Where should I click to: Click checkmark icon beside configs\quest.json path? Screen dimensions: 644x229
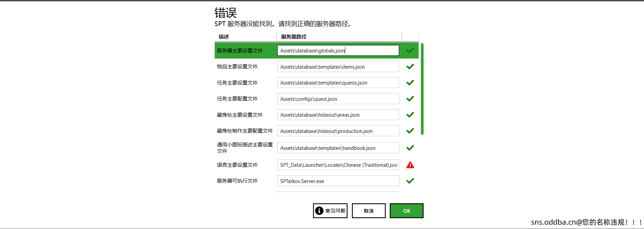point(410,99)
